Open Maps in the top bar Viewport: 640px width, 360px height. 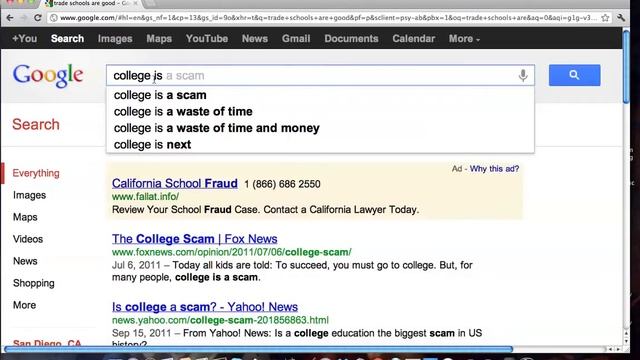(x=159, y=39)
